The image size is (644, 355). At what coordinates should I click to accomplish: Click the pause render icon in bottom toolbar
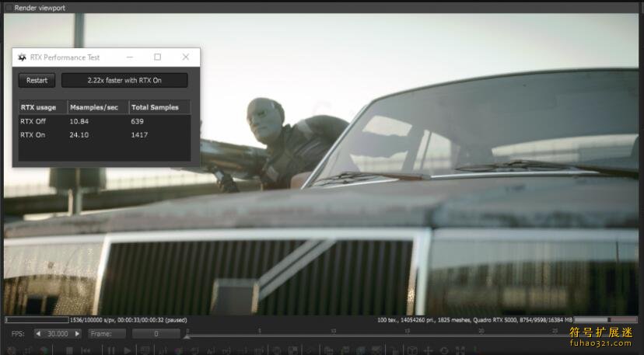[111, 350]
